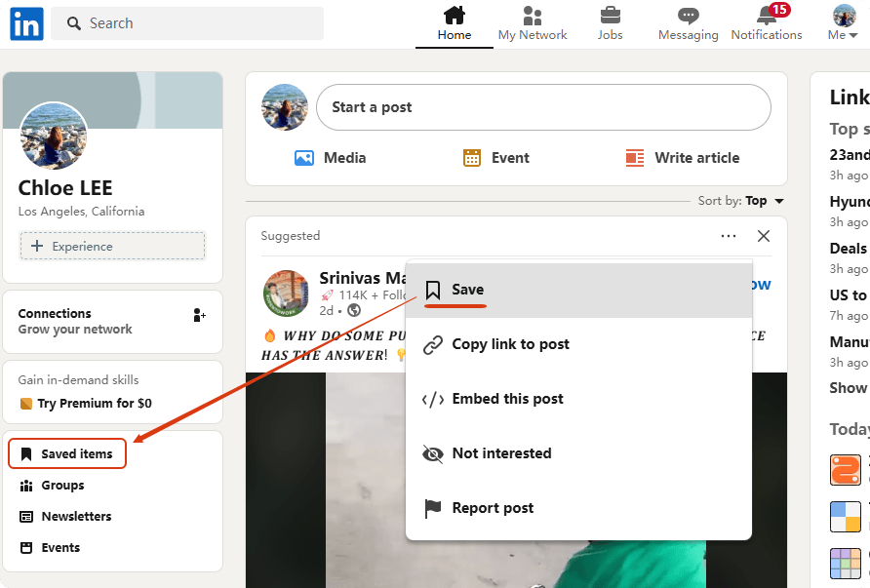The image size is (870, 588).
Task: Open My Network from the top navigation
Action: (532, 23)
